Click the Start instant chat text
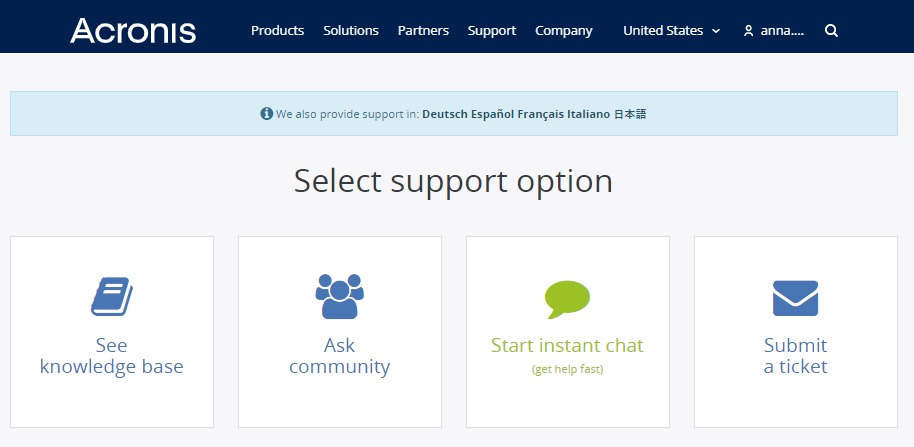The width and height of the screenshot is (914, 447). tap(567, 346)
